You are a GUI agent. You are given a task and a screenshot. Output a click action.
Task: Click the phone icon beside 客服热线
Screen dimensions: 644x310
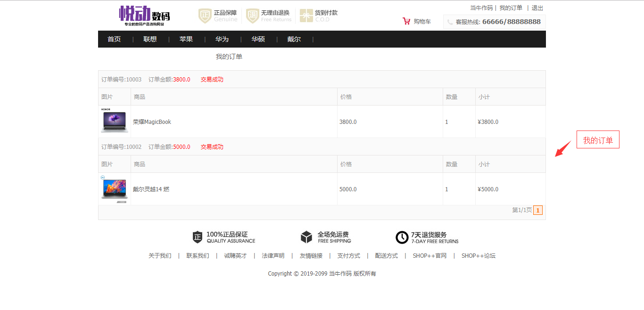point(450,22)
